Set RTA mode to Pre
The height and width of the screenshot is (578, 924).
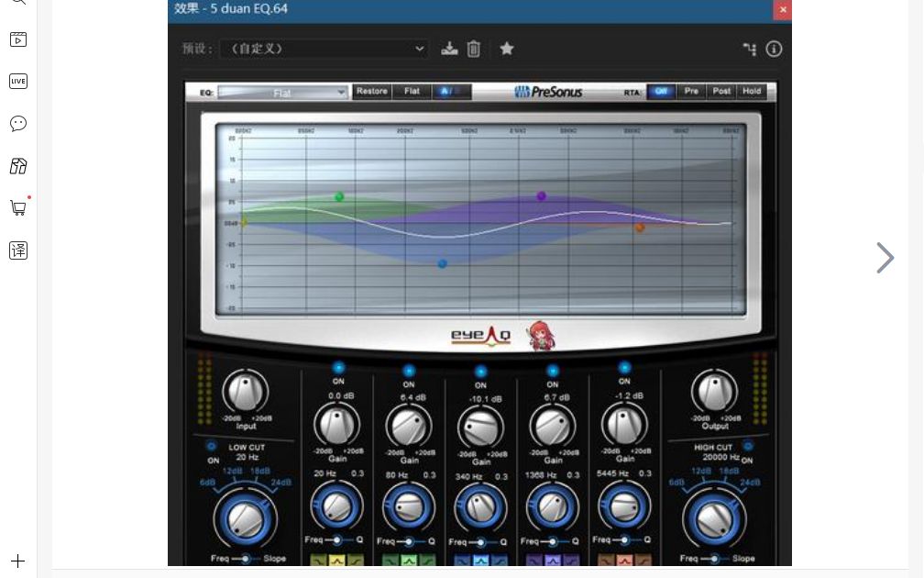coord(690,92)
